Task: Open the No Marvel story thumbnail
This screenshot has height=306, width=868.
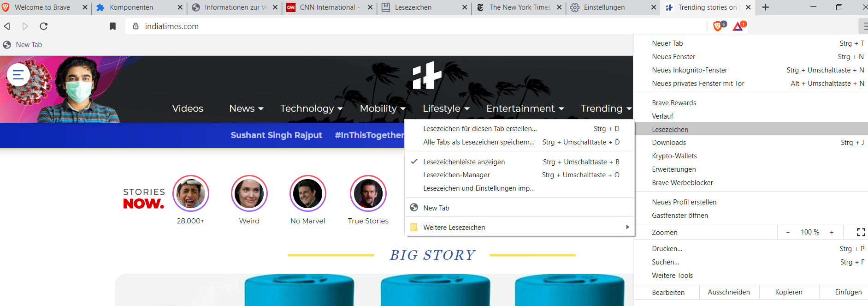Action: point(308,193)
